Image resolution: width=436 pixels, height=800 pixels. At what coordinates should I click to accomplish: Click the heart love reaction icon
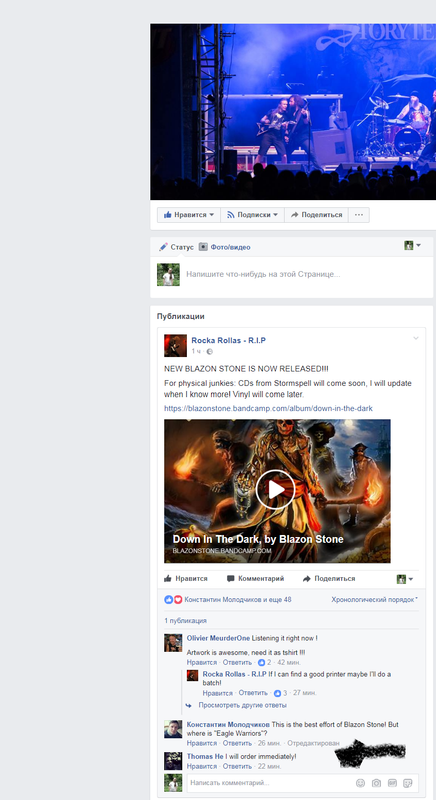tap(178, 599)
